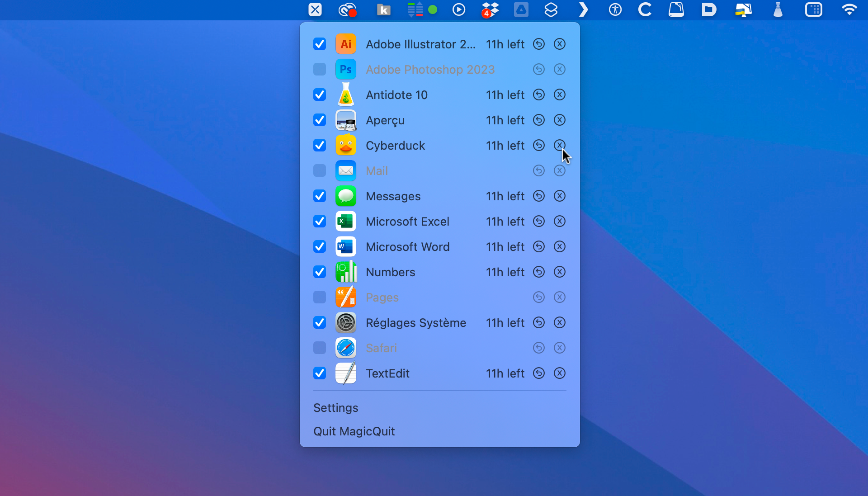Reset the timer for Réglages Système
This screenshot has width=868, height=496.
539,322
